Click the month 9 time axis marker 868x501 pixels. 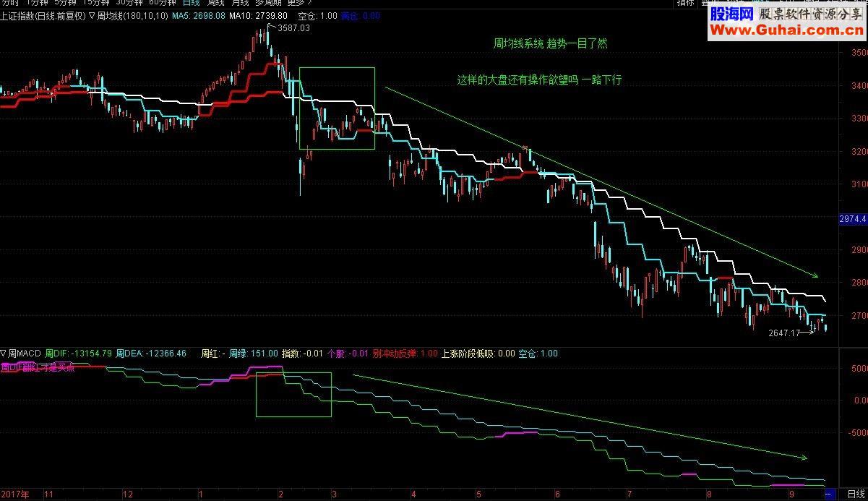pyautogui.click(x=791, y=494)
